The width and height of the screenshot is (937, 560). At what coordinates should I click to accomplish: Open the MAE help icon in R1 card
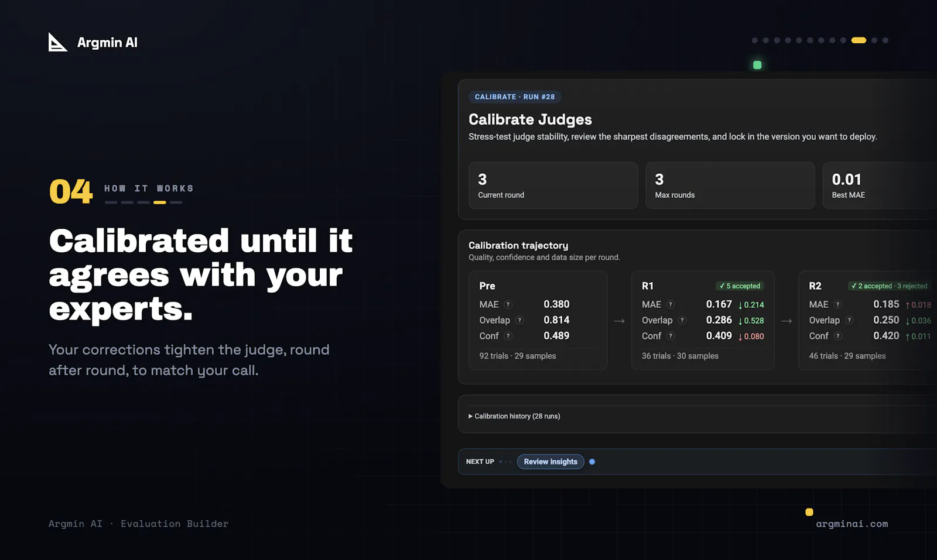(671, 304)
